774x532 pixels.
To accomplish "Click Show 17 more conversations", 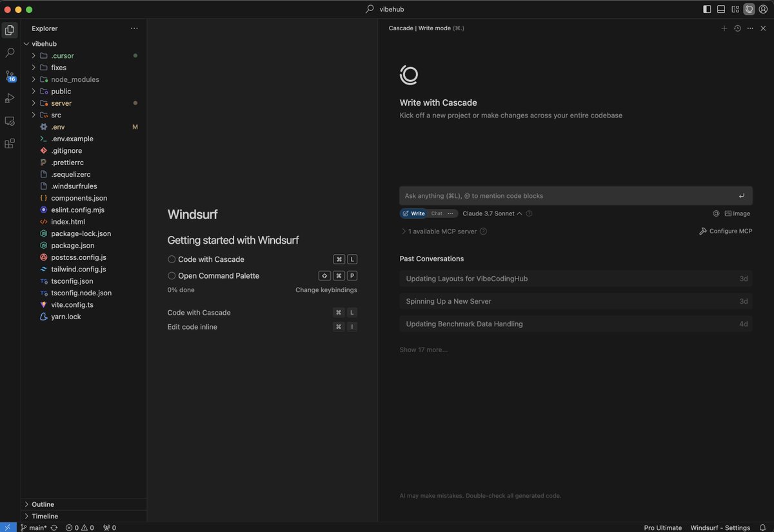I will point(423,350).
